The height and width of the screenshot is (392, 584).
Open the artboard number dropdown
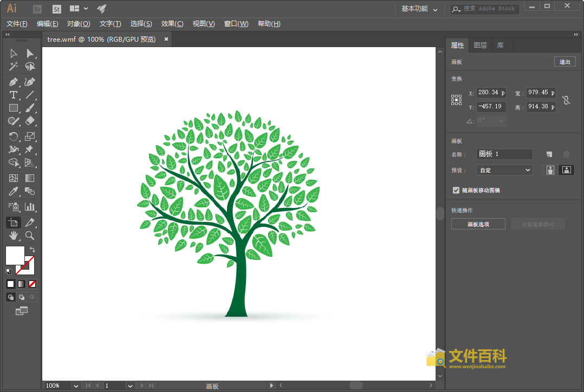click(130, 386)
